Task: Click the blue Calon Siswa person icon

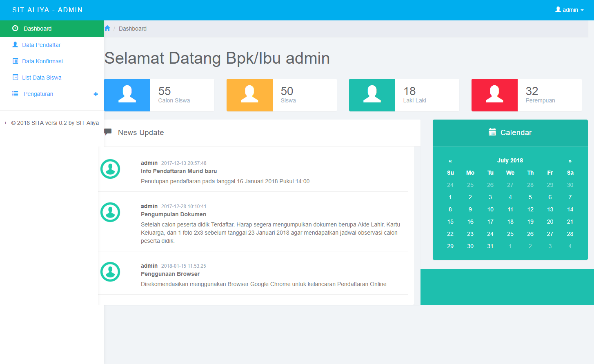Action: [x=127, y=95]
